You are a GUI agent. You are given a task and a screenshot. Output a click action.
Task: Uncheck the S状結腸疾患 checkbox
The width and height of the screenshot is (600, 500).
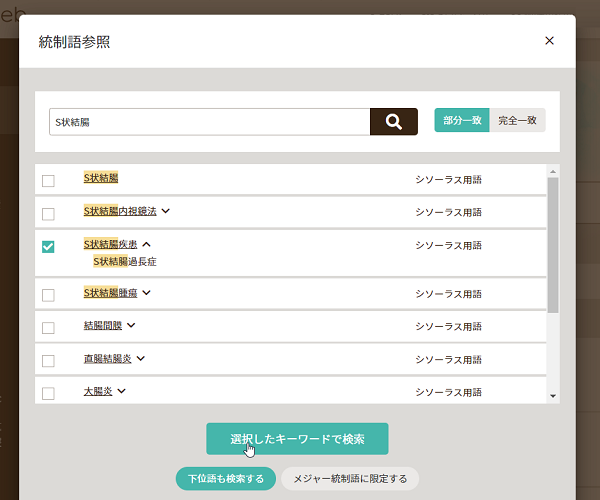click(48, 247)
